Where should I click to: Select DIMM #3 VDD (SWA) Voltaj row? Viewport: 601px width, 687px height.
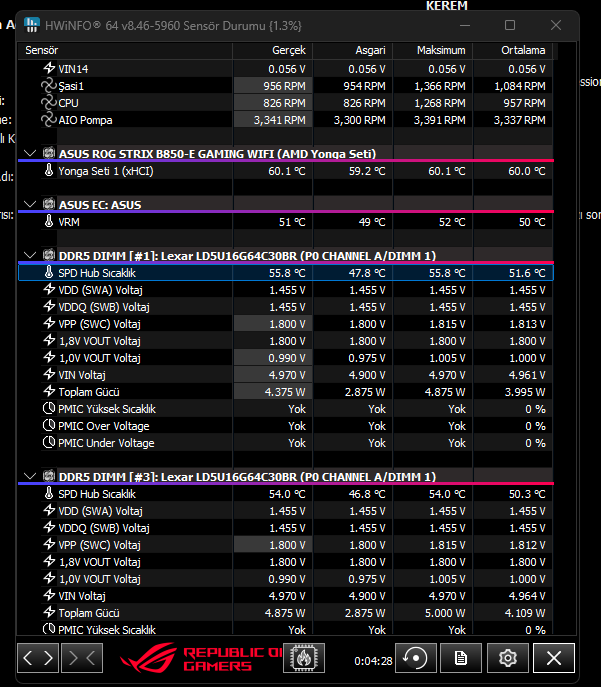(x=286, y=511)
